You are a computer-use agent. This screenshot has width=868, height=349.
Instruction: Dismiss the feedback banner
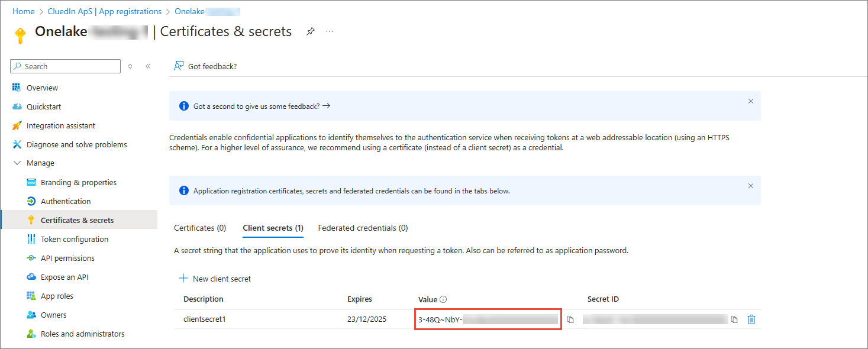click(751, 101)
